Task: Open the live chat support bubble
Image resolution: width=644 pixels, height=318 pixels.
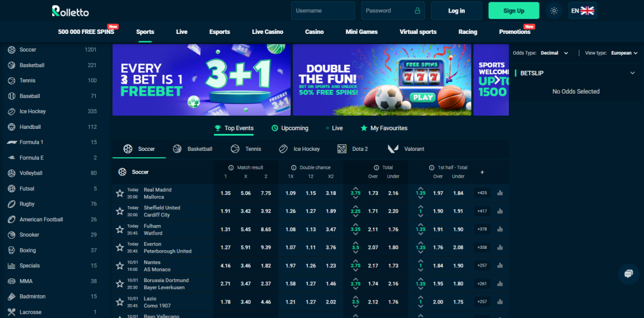Action: (x=627, y=273)
